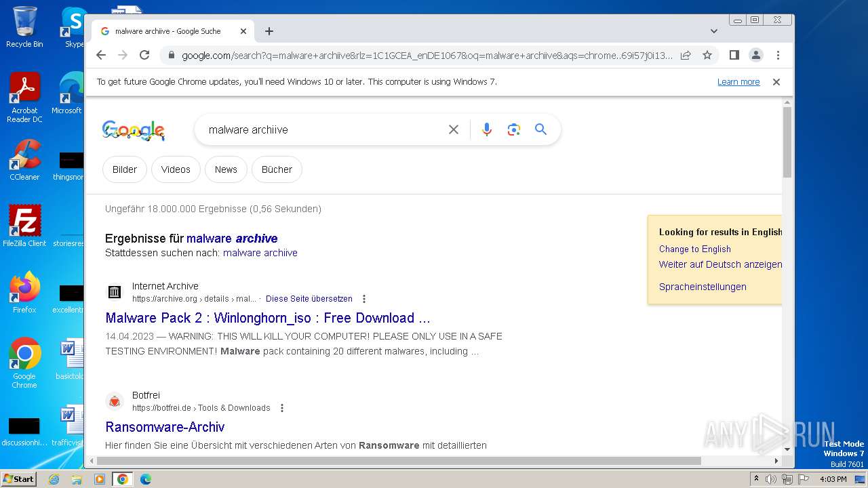Reload the page with refresh icon
This screenshot has height=488, width=868.
point(144,55)
